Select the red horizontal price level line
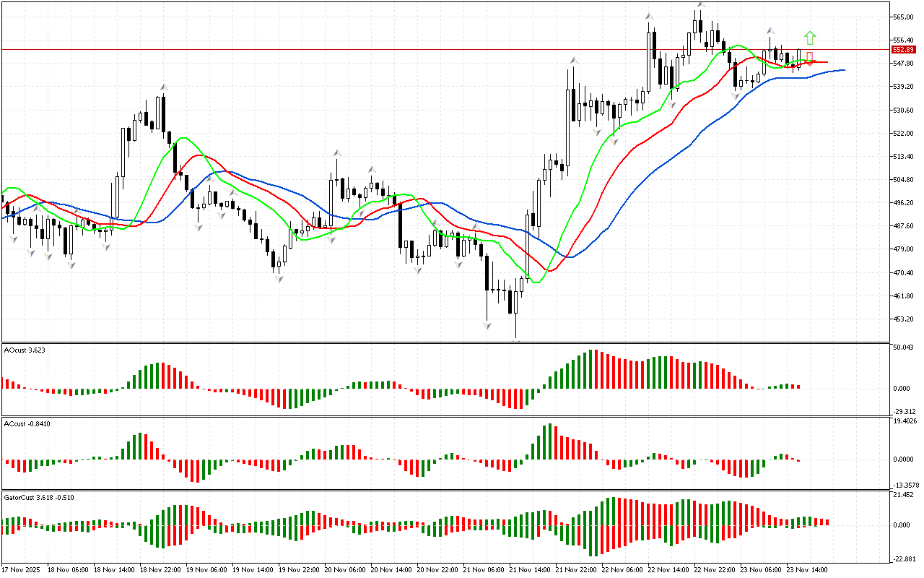 coord(433,50)
